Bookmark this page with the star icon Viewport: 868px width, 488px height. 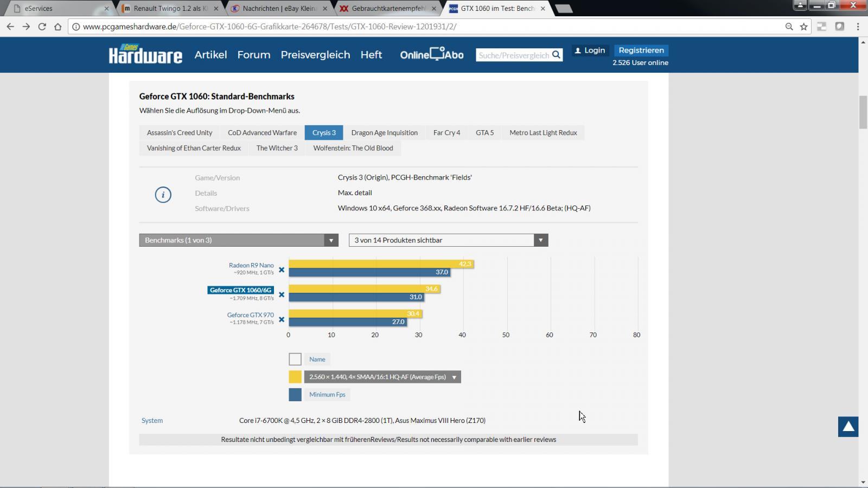point(804,27)
